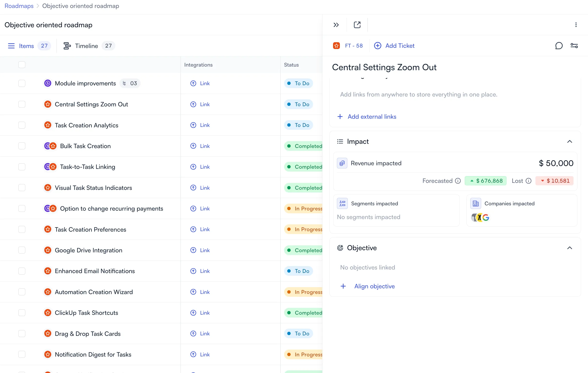Click the red lost $10,581 badge
588x373 pixels.
pos(554,181)
